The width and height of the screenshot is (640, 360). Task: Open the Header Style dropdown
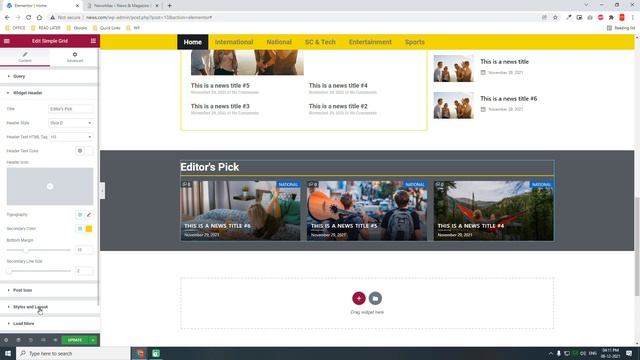click(71, 123)
